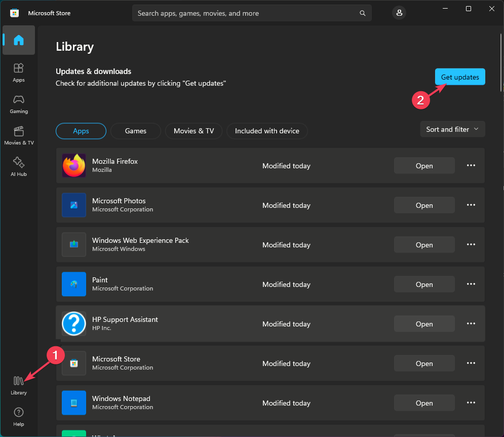Click the vertical scrollbar of the library
This screenshot has width=504, height=437.
click(x=501, y=63)
